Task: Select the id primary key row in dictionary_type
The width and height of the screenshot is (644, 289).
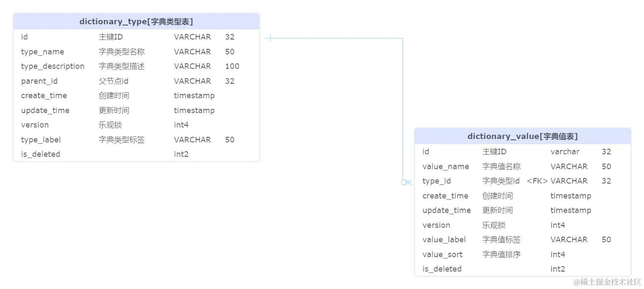Action: 85,37
